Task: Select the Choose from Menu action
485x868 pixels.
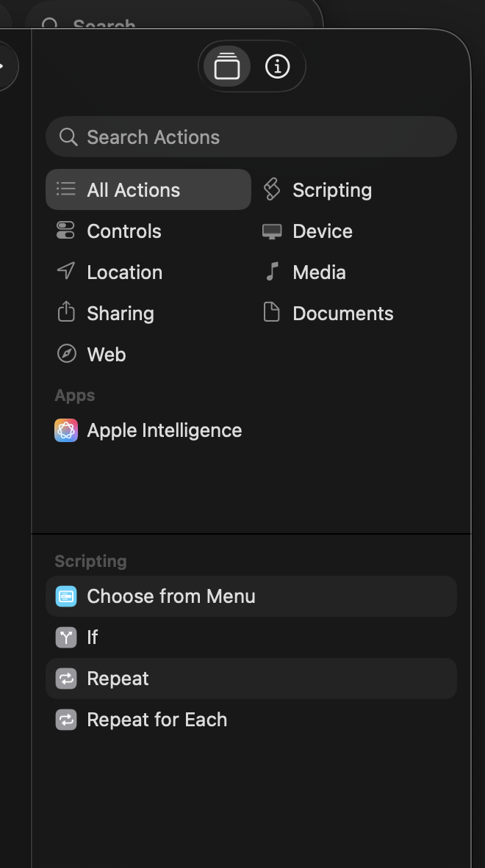Action: (x=170, y=596)
